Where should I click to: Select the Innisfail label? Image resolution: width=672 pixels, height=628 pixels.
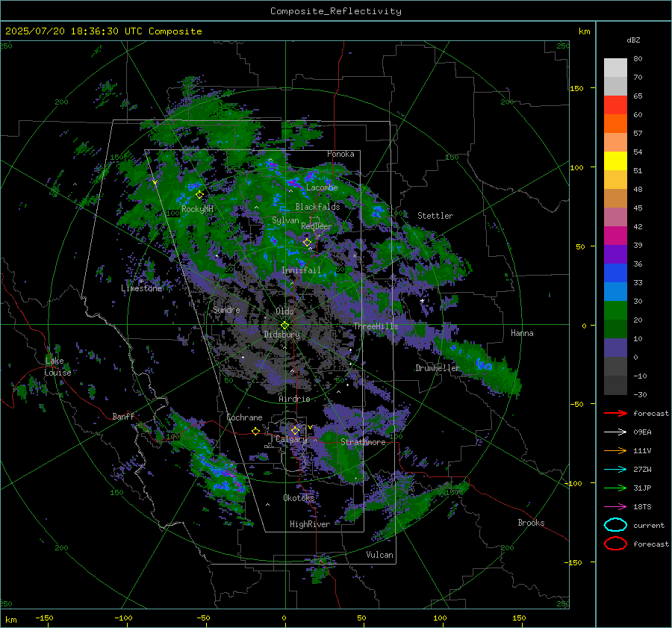[x=301, y=270]
